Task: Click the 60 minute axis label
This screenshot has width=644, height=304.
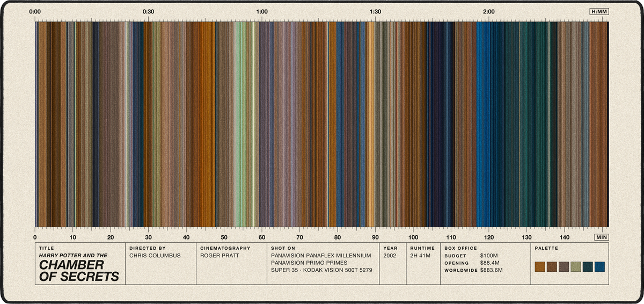Action: (262, 237)
